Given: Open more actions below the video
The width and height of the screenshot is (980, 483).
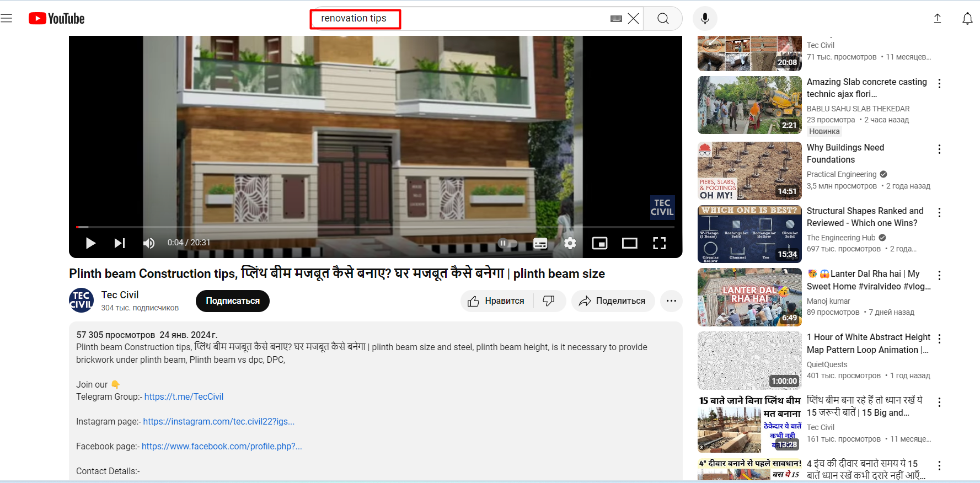Looking at the screenshot, I should coord(671,301).
